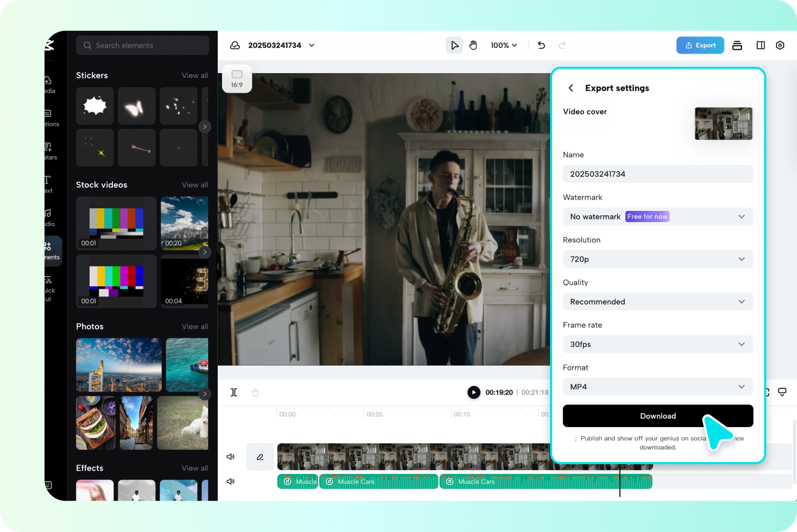Click the Name field with 202503241734
The image size is (797, 532).
[x=658, y=174]
